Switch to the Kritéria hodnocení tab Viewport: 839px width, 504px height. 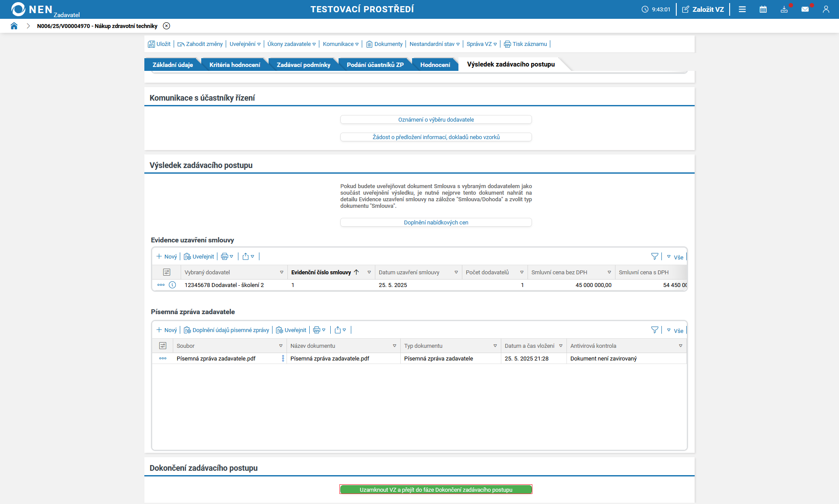pyautogui.click(x=234, y=65)
